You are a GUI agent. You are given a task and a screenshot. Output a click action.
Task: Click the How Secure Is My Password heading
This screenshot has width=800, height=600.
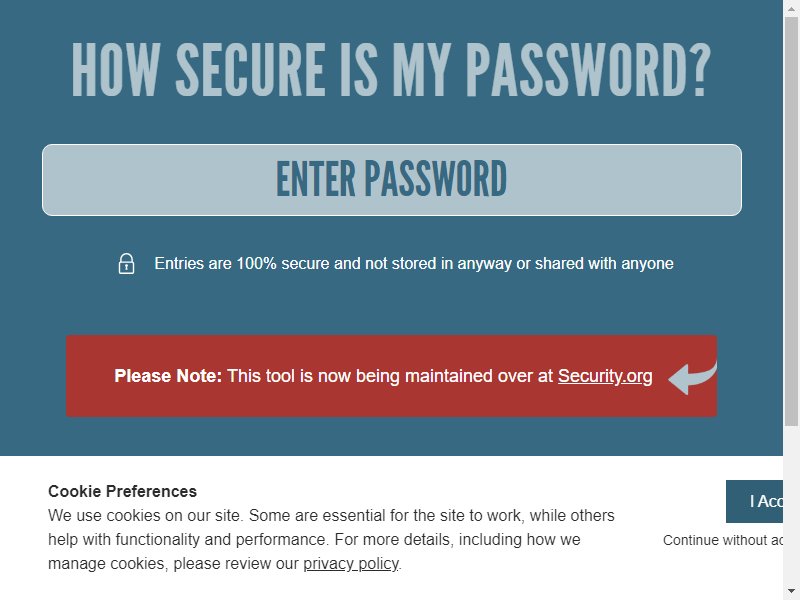(x=391, y=70)
